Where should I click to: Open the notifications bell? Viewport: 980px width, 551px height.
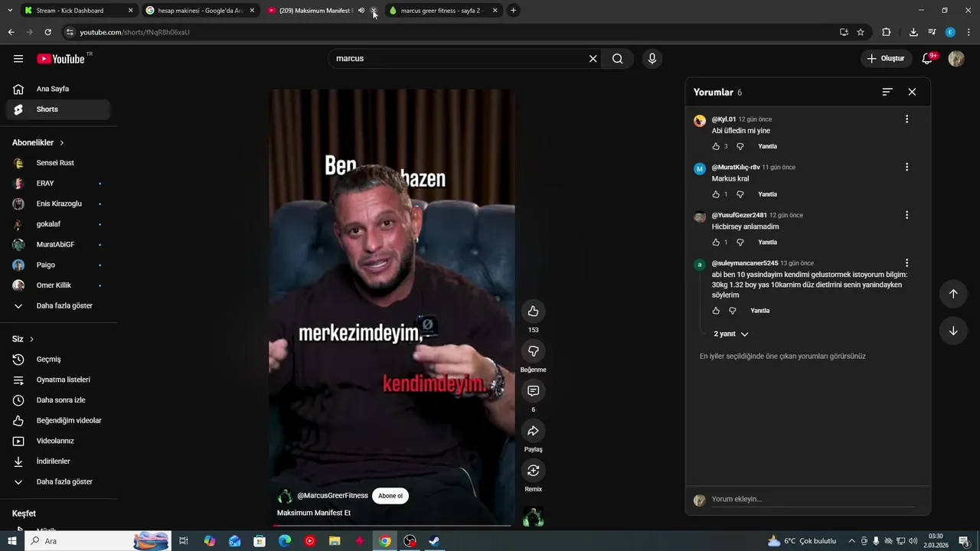pos(927,59)
